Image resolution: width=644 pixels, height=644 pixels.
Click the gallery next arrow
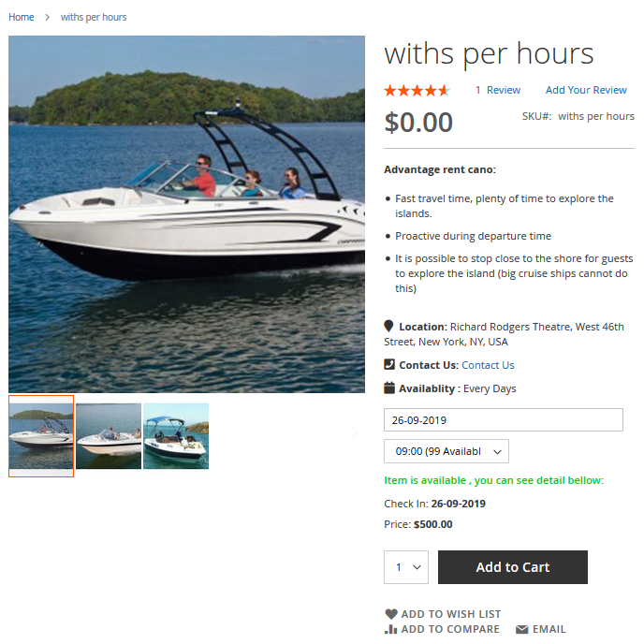pyautogui.click(x=354, y=432)
